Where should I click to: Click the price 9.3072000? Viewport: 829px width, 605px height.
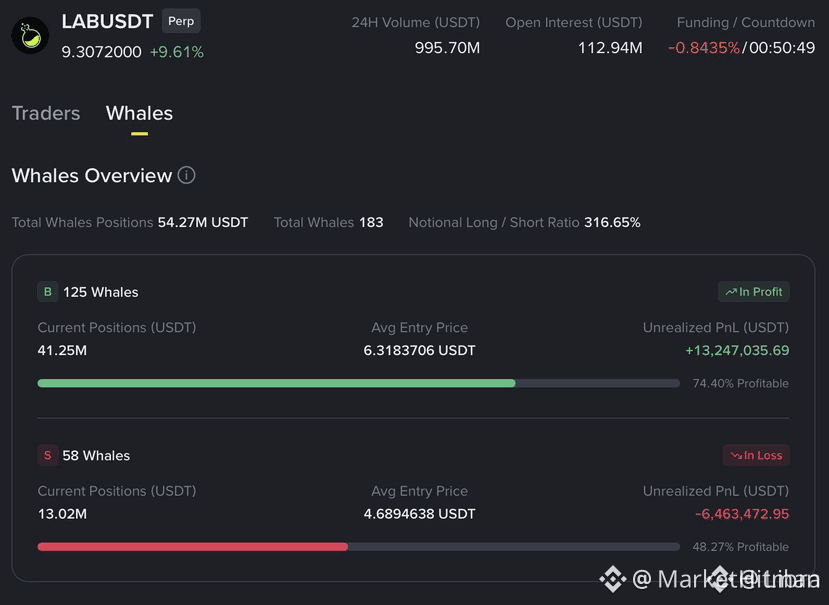point(102,52)
